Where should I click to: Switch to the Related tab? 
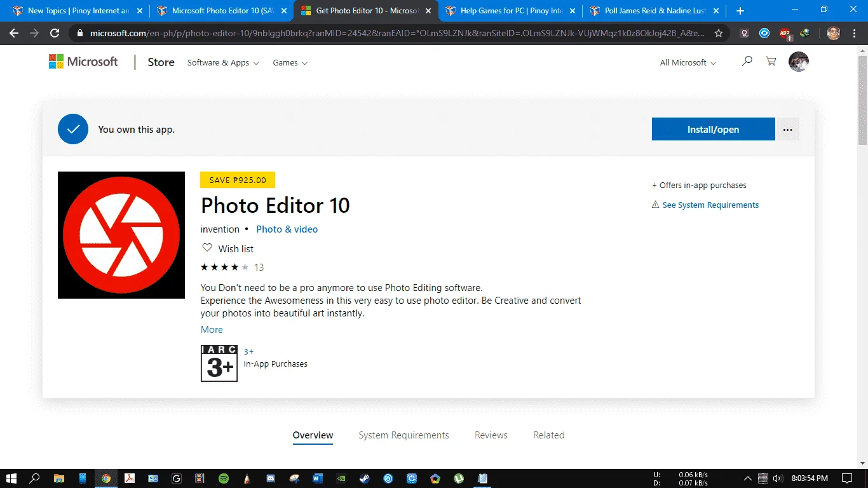(548, 435)
